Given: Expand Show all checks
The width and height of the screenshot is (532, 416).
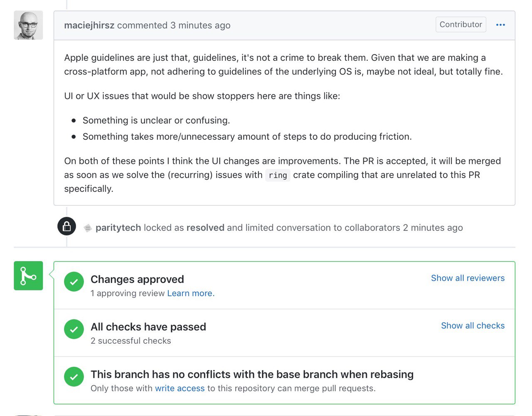Looking at the screenshot, I should point(473,326).
